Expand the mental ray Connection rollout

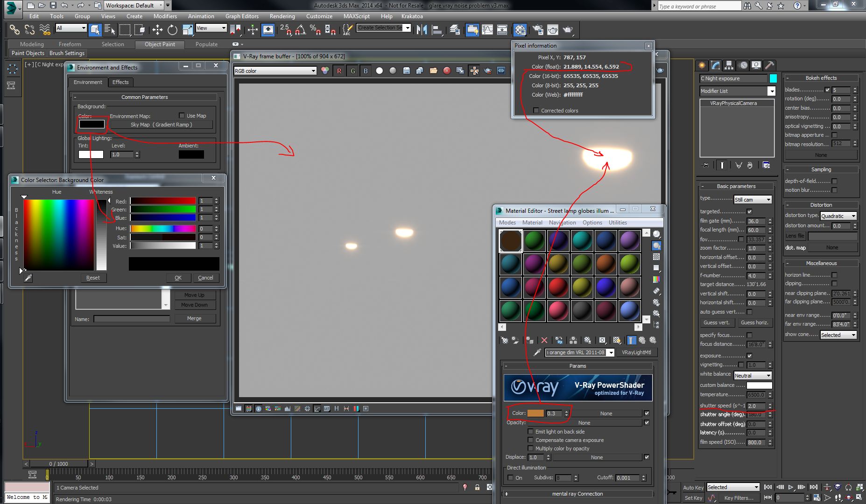point(577,494)
